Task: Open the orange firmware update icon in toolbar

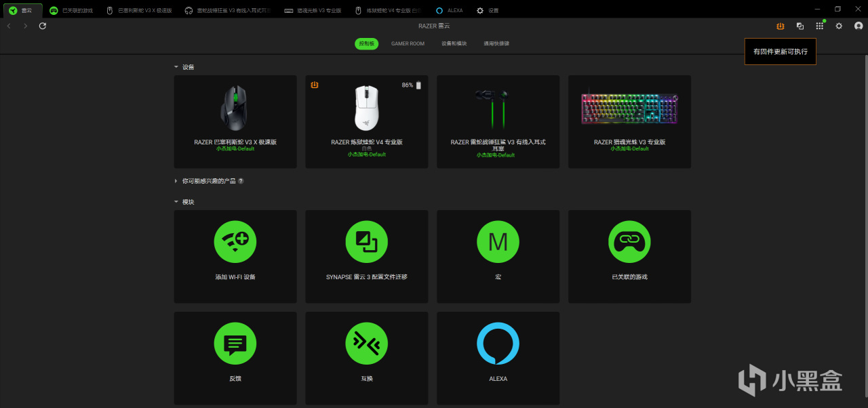Action: pos(780,26)
